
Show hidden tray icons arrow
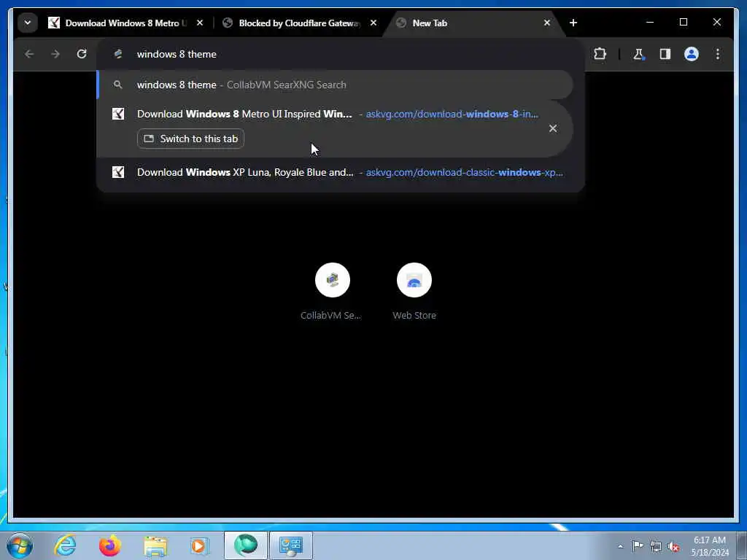click(x=620, y=546)
